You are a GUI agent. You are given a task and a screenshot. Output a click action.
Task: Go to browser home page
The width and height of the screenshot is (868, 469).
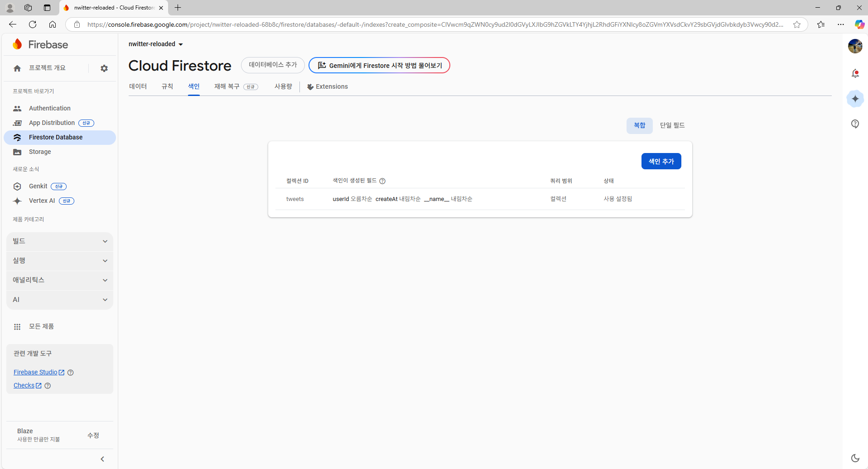pos(53,24)
